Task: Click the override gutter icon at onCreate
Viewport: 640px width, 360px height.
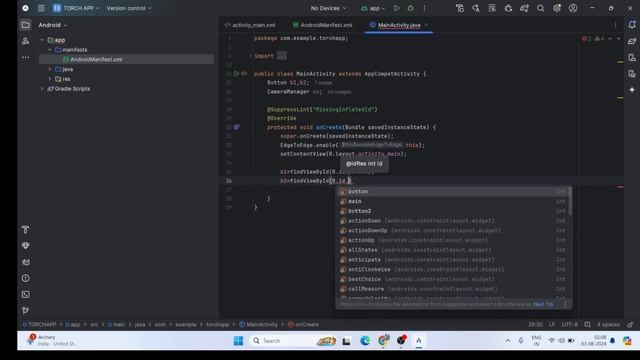Action: point(237,127)
